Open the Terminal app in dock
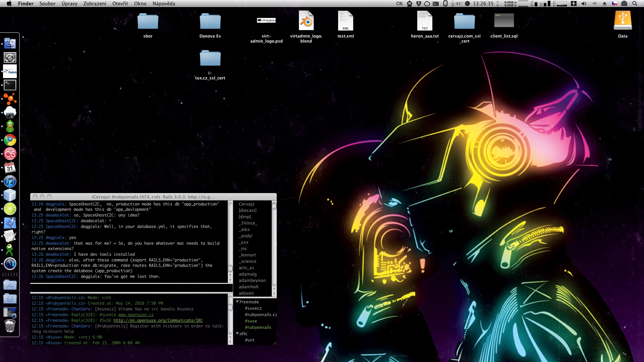 point(10,85)
